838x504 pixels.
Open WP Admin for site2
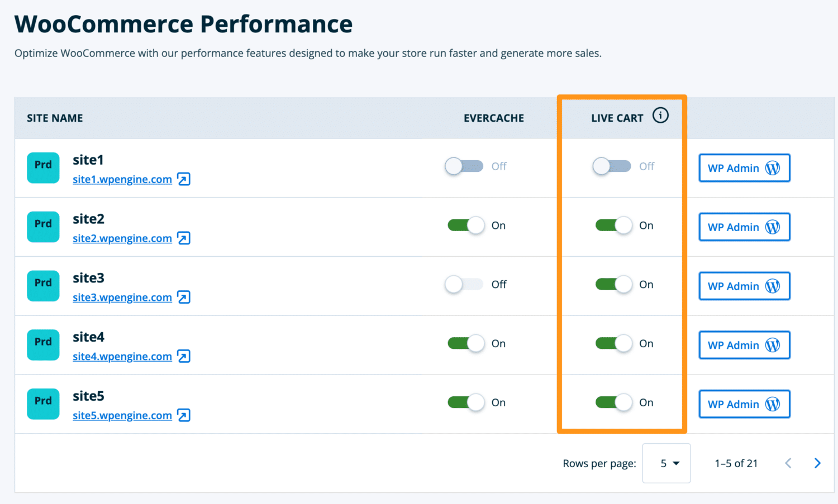(744, 227)
